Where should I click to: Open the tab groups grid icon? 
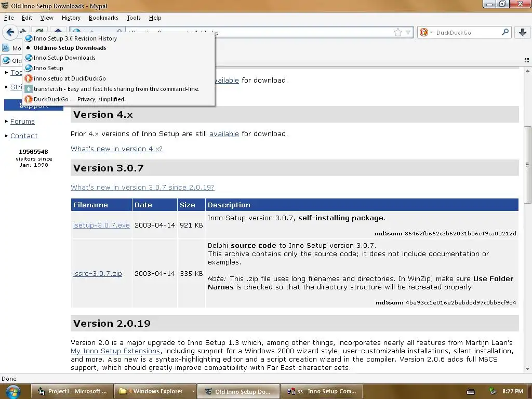527,60
